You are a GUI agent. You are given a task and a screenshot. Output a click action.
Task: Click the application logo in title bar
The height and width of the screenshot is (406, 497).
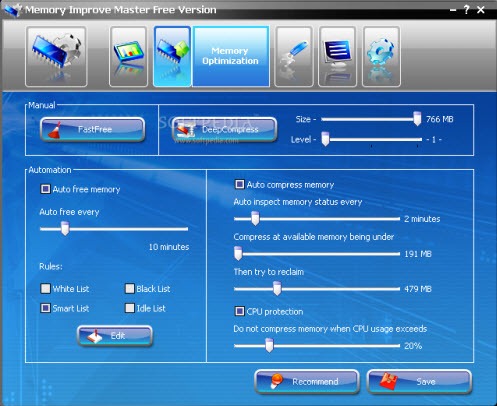coord(13,10)
